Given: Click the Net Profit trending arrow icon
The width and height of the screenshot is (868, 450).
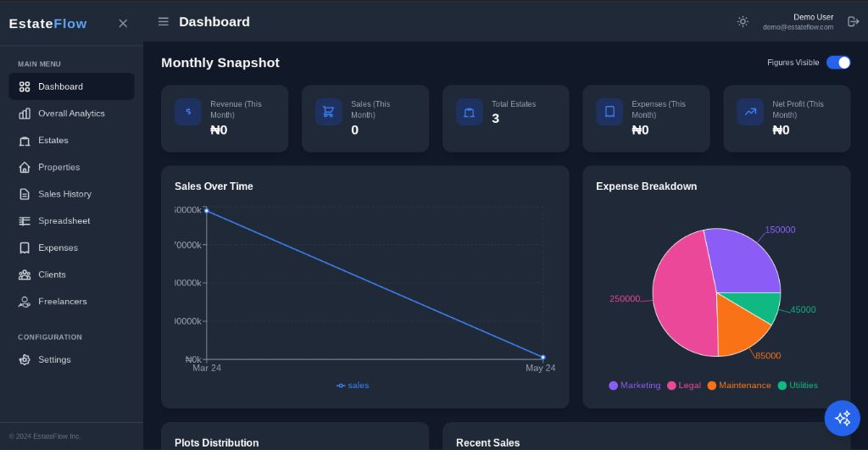Looking at the screenshot, I should [749, 112].
